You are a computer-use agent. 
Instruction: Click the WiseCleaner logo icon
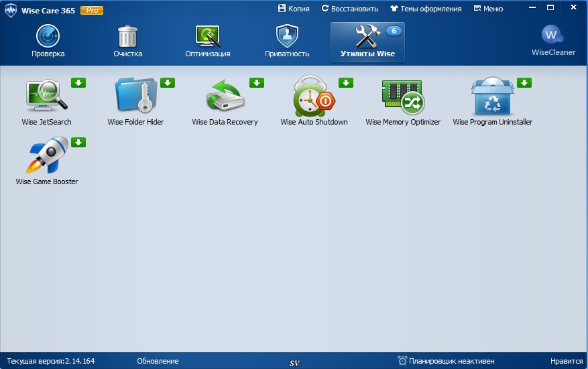click(x=552, y=35)
